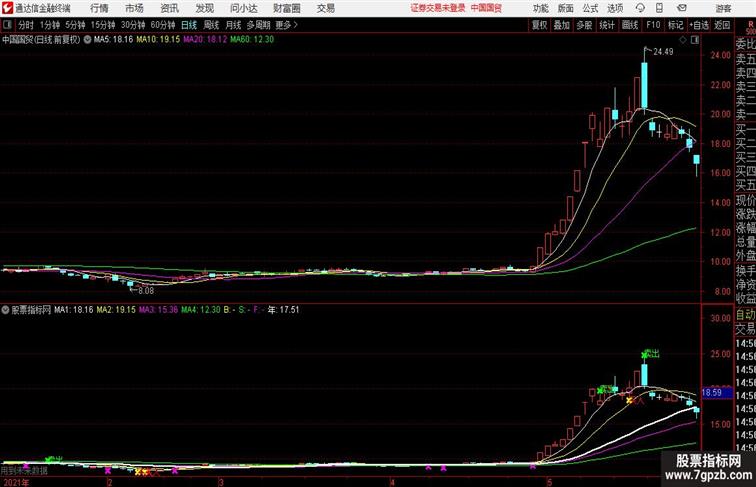Screen dimensions: 756x487
Task: Click the MA5: 18.16 label
Action: click(x=113, y=40)
